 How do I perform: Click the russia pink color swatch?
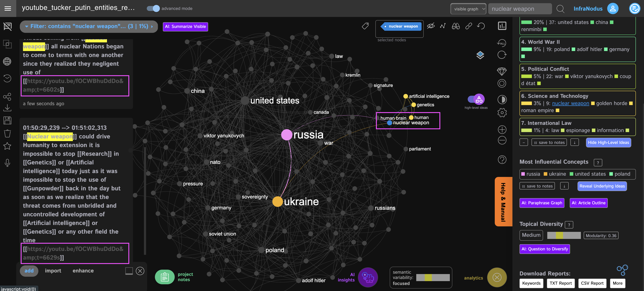point(523,174)
